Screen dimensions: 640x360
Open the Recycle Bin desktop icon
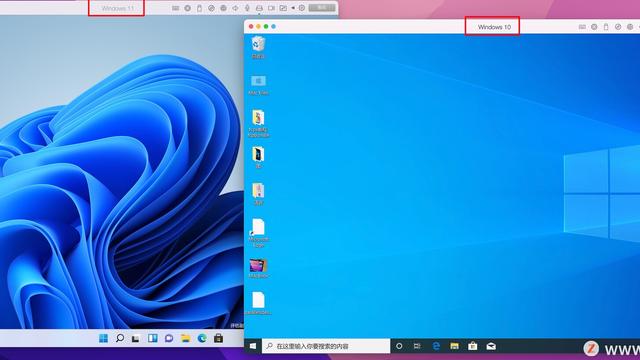pyautogui.click(x=258, y=47)
